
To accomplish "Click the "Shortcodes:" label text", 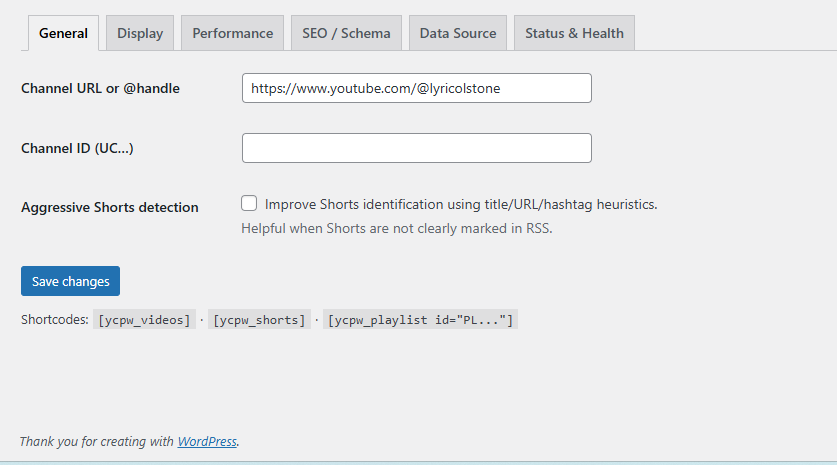I will (x=55, y=321).
